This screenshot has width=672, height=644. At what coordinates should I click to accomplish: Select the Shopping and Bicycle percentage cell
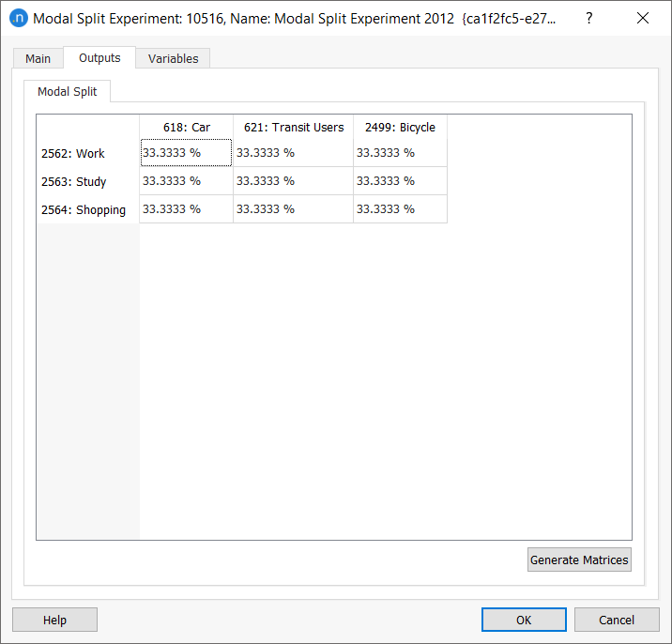click(400, 209)
